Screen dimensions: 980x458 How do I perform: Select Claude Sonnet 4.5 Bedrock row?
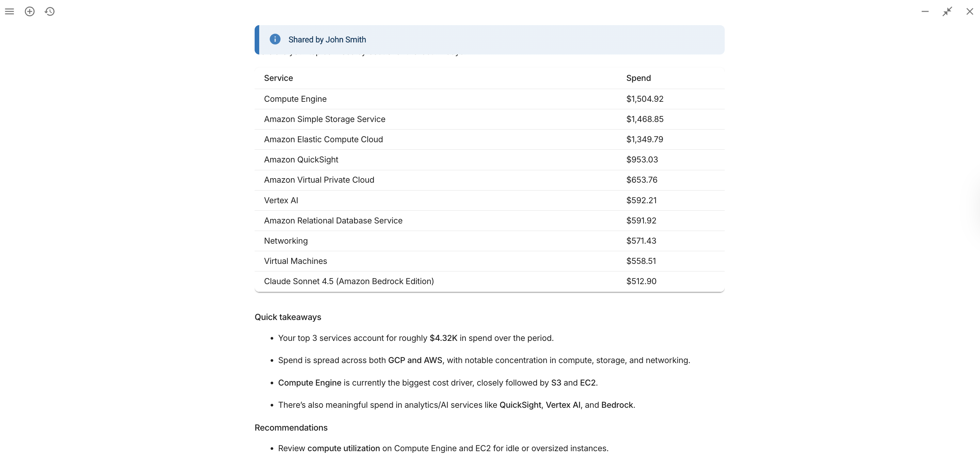348,281
